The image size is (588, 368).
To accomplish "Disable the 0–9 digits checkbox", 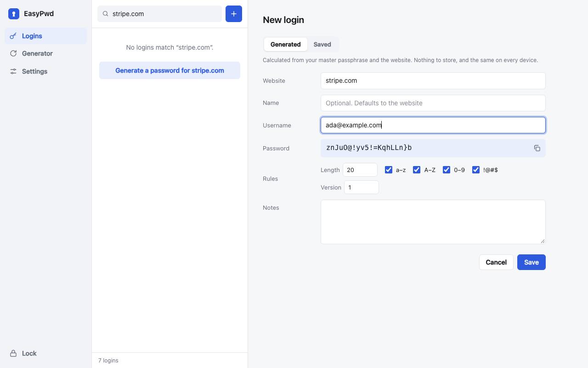I will (x=447, y=170).
